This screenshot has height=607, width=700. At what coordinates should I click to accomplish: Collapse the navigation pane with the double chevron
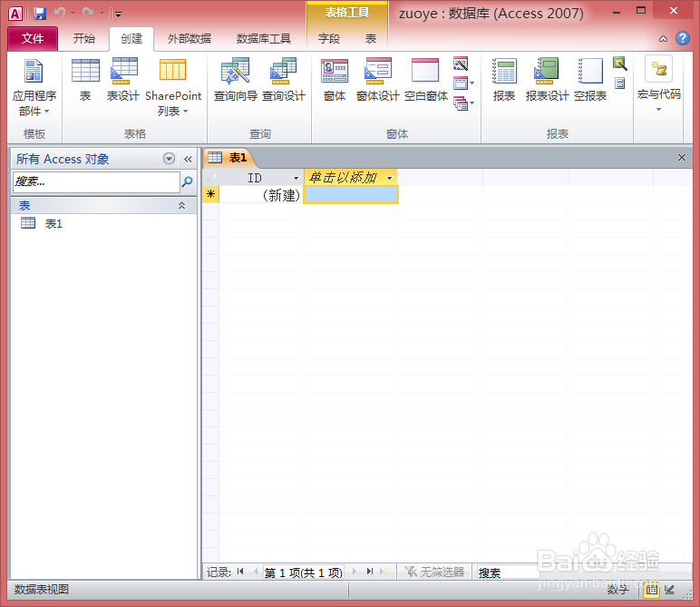click(x=188, y=159)
